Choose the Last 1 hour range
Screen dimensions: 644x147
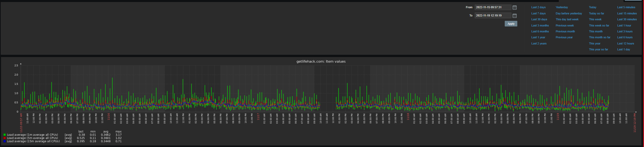pyautogui.click(x=624, y=25)
